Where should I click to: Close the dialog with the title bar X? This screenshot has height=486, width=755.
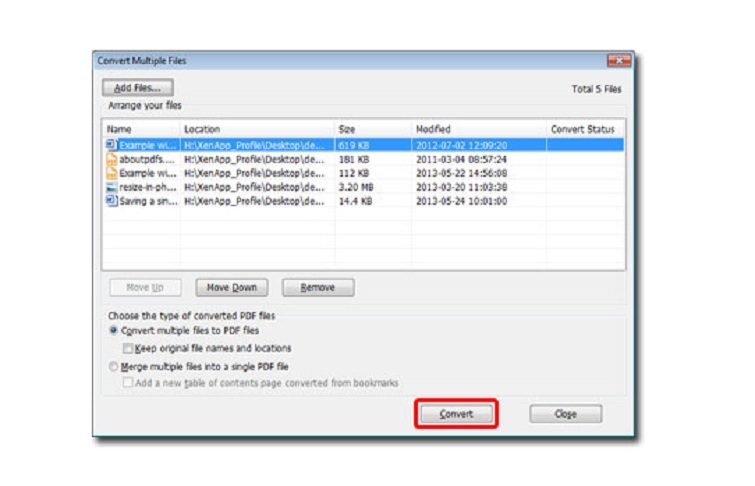click(x=618, y=61)
